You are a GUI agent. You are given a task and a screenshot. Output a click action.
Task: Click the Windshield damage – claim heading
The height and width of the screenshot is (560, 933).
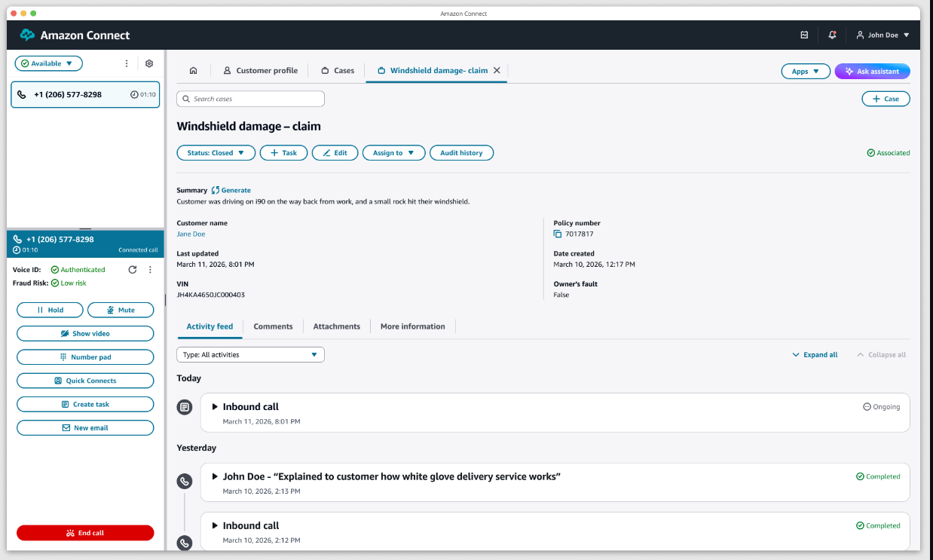click(249, 127)
